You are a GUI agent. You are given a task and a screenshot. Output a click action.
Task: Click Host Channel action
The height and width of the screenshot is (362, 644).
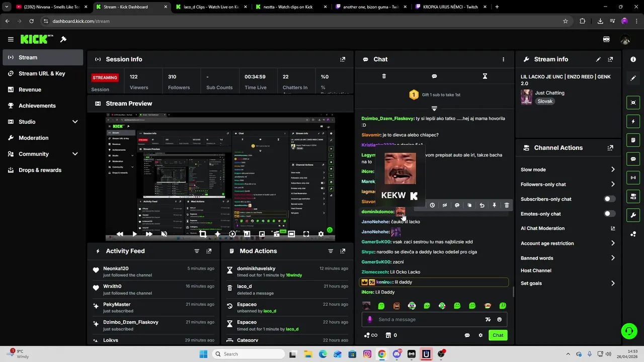[x=536, y=270]
